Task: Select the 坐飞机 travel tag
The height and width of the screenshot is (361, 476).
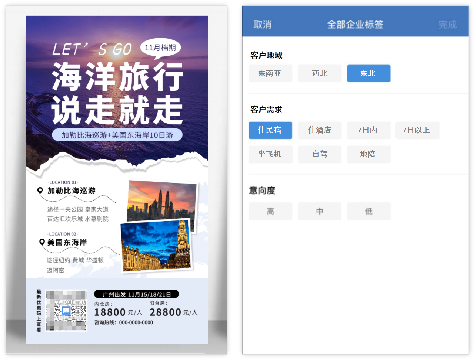Action: point(270,154)
